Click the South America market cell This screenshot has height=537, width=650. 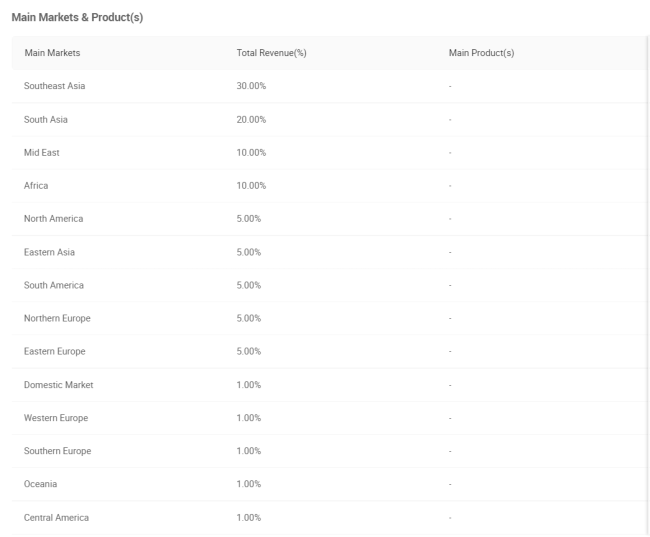tap(54, 285)
